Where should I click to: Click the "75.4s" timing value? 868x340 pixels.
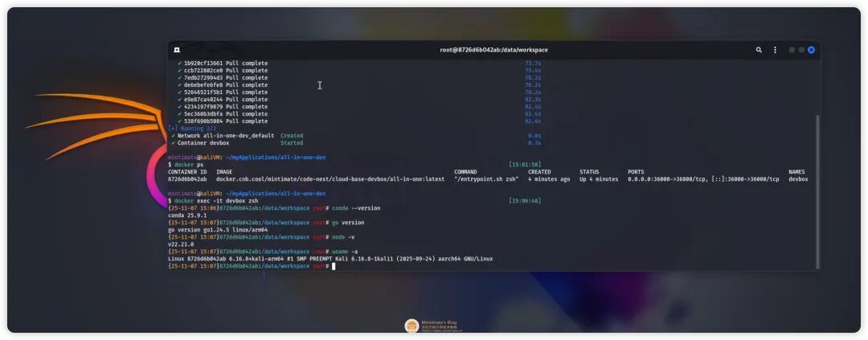coord(533,70)
